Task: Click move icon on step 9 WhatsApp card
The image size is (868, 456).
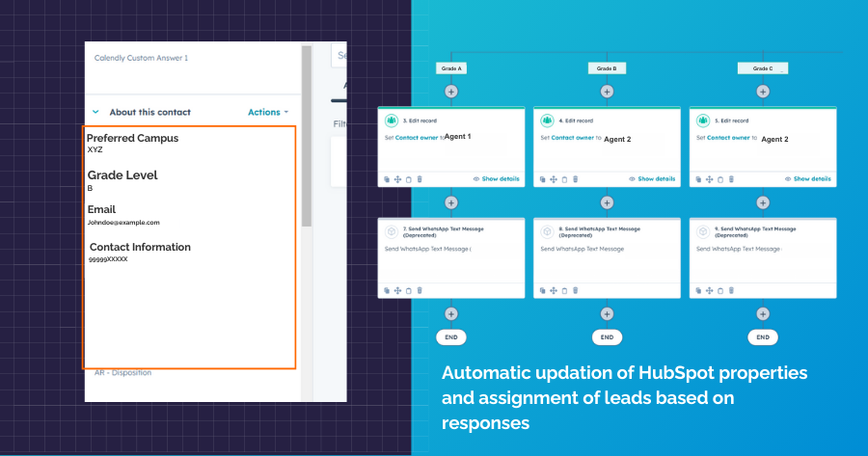Action: coord(709,290)
